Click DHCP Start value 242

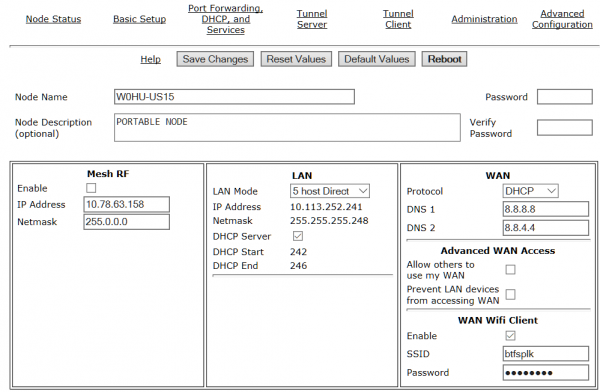pyautogui.click(x=298, y=252)
